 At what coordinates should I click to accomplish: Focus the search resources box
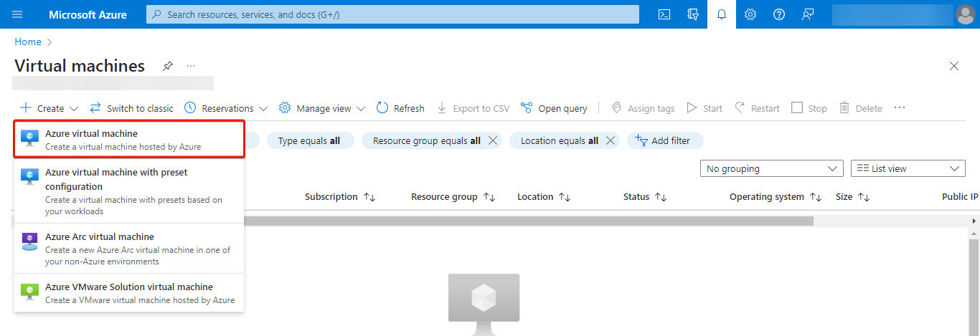[x=392, y=14]
